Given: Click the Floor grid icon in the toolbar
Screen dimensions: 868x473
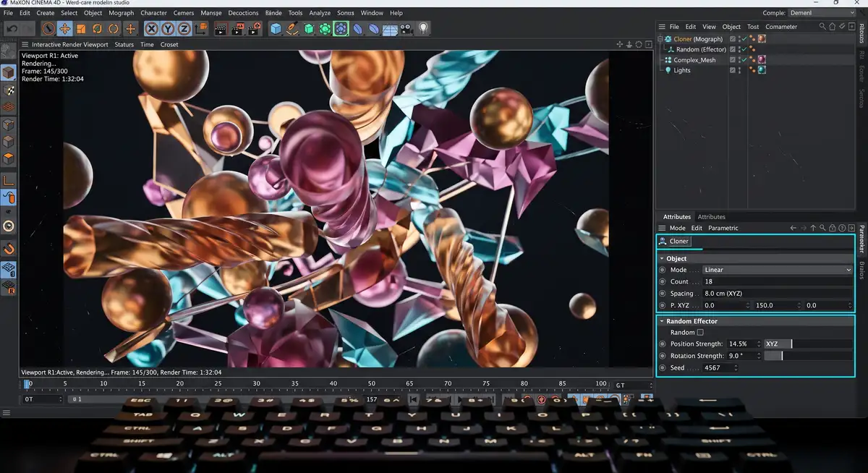Looking at the screenshot, I should (x=390, y=29).
